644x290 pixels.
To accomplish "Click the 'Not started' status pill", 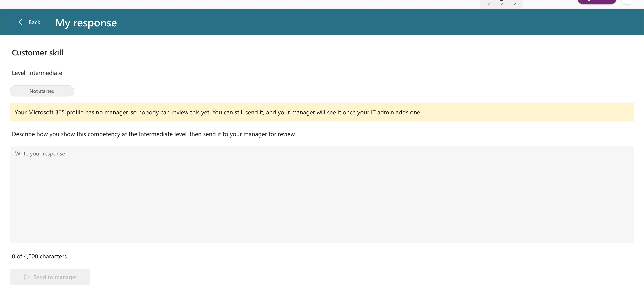I will point(42,91).
